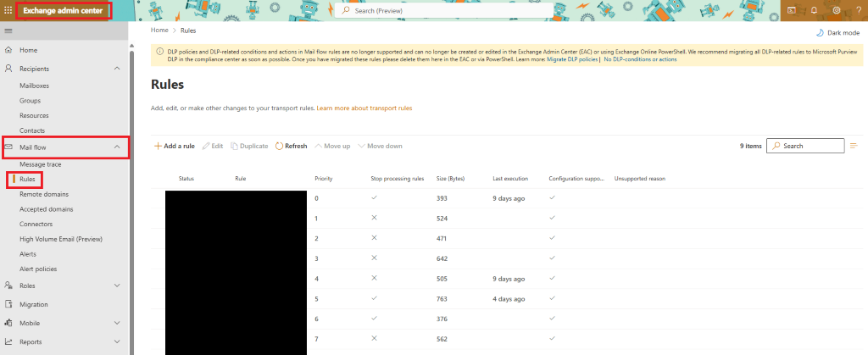Viewport: 868px width, 355px height.
Task: Click the Duplicate copy icon
Action: click(x=234, y=146)
